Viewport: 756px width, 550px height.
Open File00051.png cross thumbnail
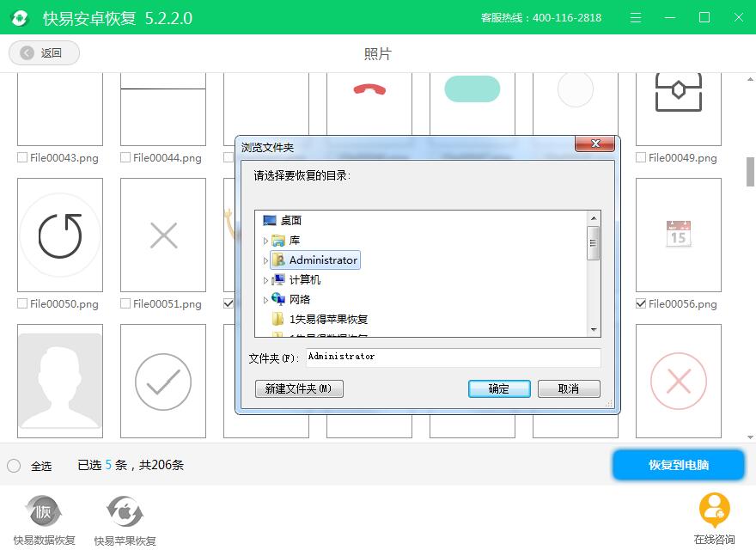tap(163, 235)
